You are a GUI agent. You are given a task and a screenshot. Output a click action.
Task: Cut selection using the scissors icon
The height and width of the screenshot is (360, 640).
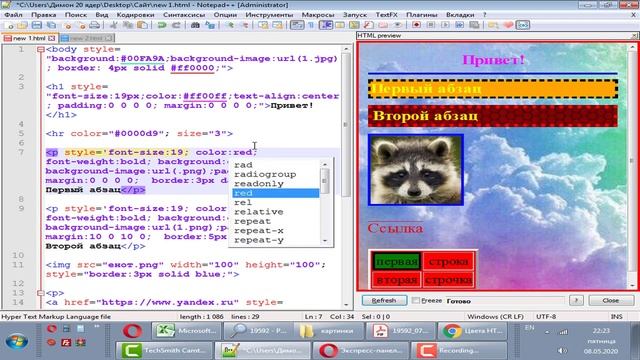pos(113,25)
